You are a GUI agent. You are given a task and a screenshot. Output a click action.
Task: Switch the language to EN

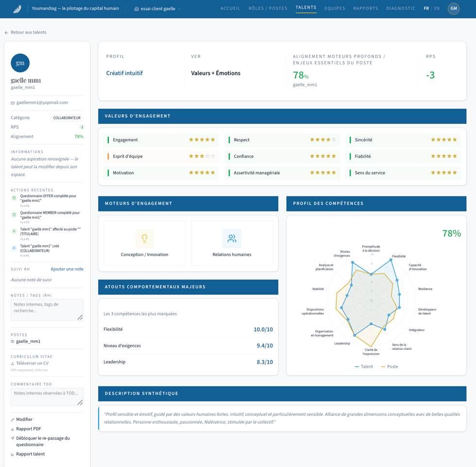click(x=437, y=8)
